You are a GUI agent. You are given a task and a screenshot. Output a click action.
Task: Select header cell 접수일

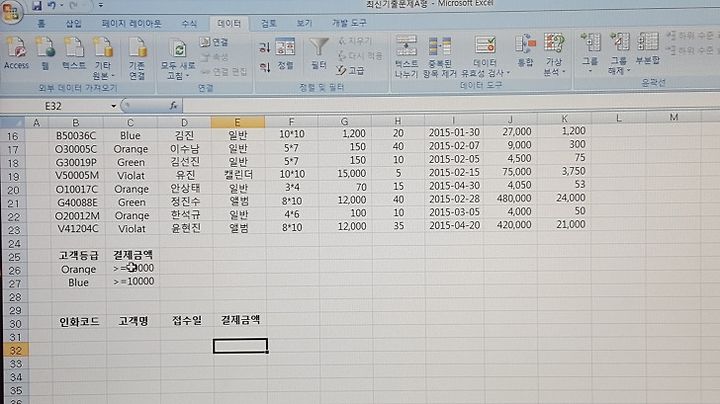click(x=186, y=320)
